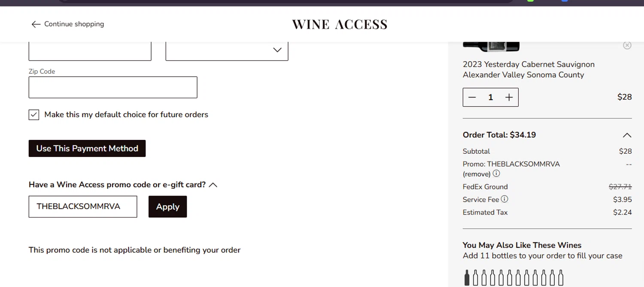The width and height of the screenshot is (644, 287).
Task: Open the state dropdown above Zip Code
Action: pyautogui.click(x=227, y=51)
